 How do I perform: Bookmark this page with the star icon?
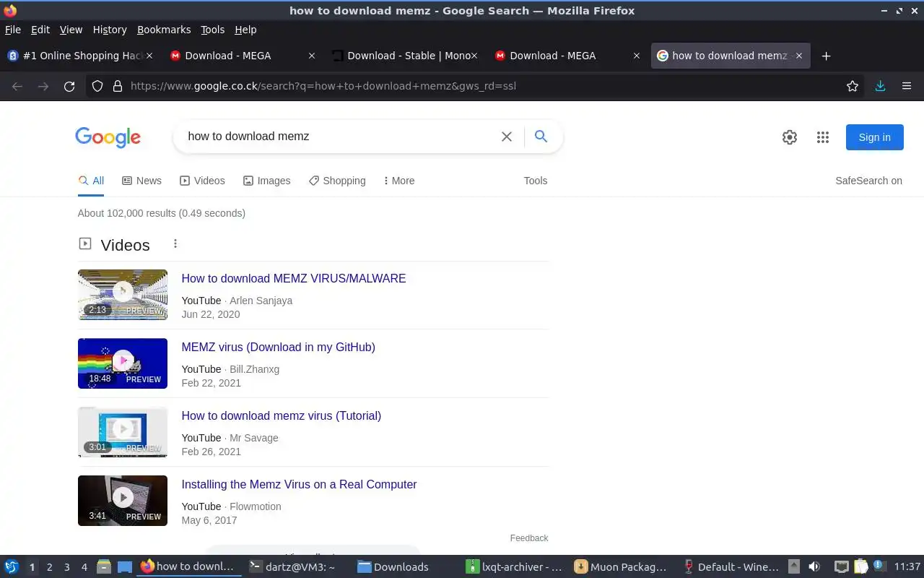(x=853, y=86)
